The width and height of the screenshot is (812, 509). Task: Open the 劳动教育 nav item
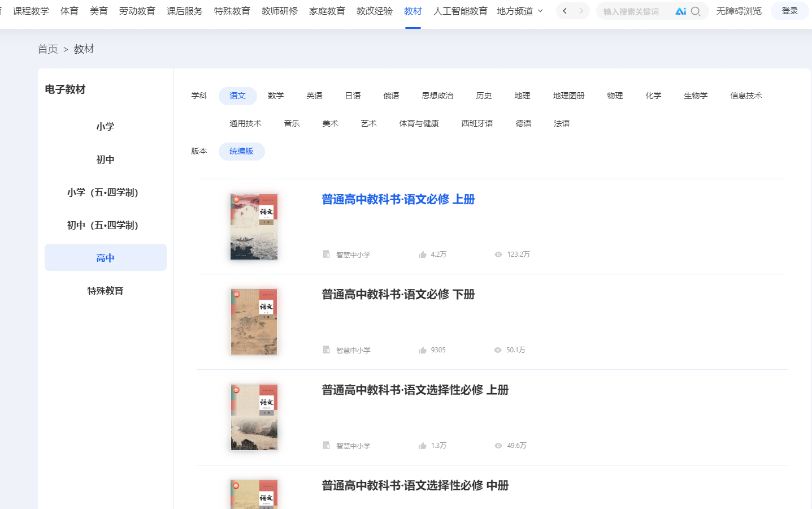(137, 11)
